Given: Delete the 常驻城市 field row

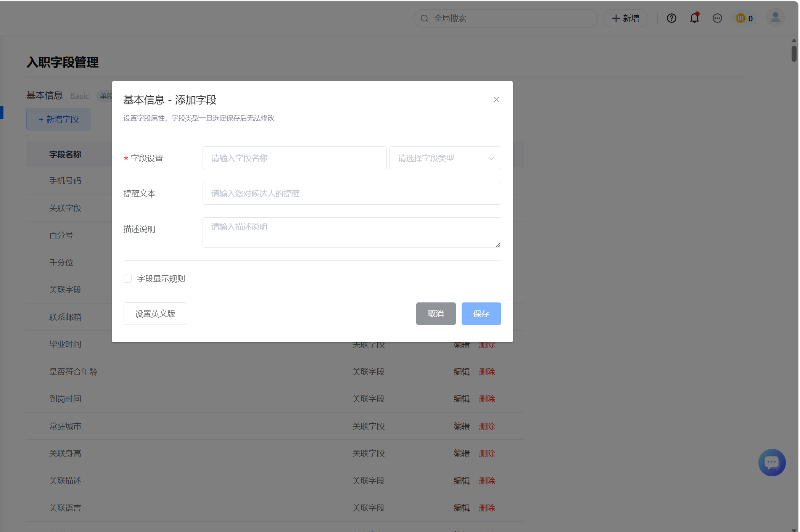Looking at the screenshot, I should (487, 426).
